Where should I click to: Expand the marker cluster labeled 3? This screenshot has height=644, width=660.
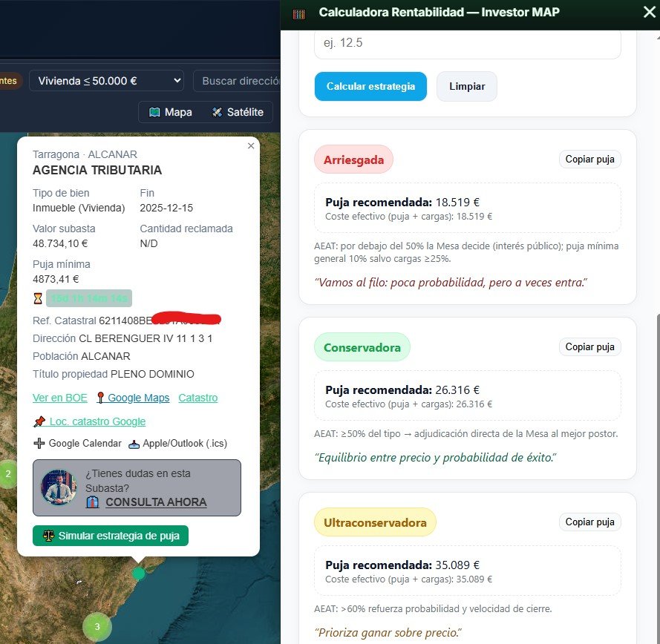[x=97, y=627]
